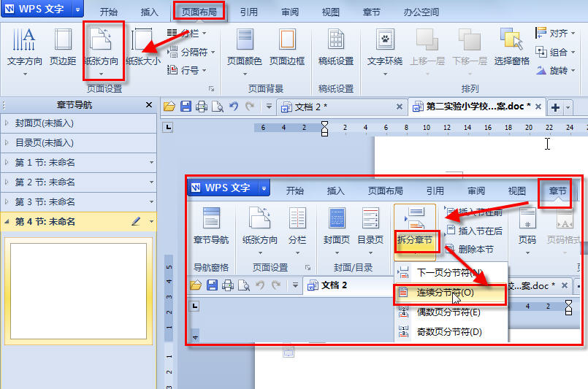Select 奇数页分节符(D) menu entry
Screen dimensions: 588x389
[451, 331]
